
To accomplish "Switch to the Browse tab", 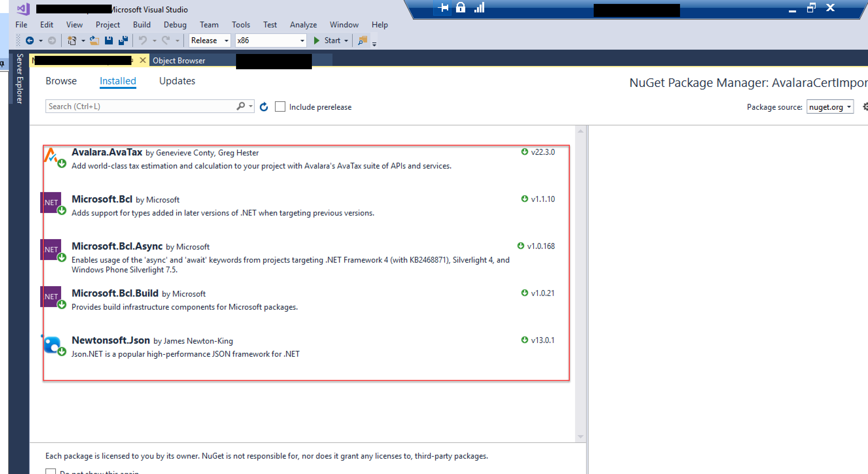I will [61, 81].
